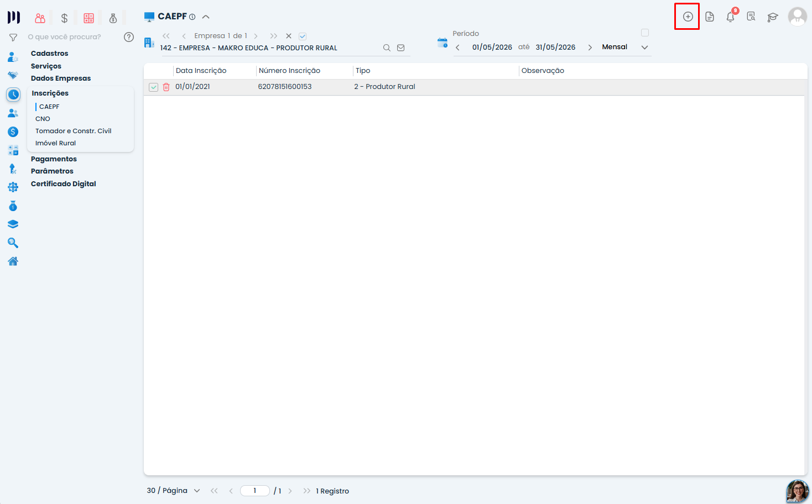The width and height of the screenshot is (812, 504).
Task: Click the page number input field
Action: [254, 491]
